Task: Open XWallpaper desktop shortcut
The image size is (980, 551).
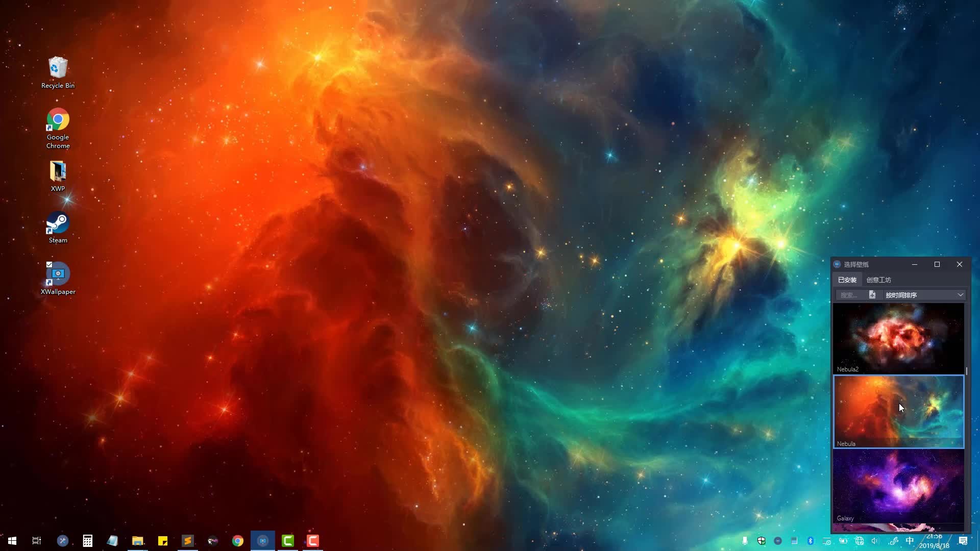Action: coord(58,274)
